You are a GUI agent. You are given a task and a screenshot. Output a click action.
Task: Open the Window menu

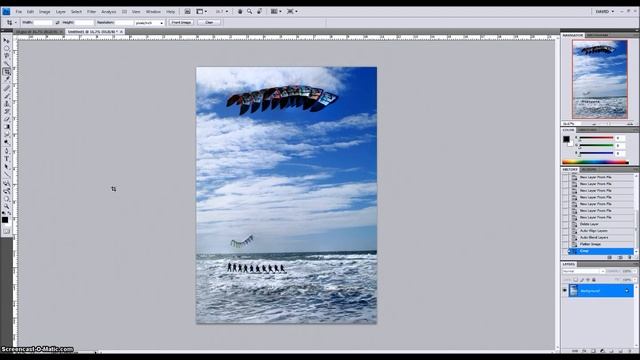(153, 12)
